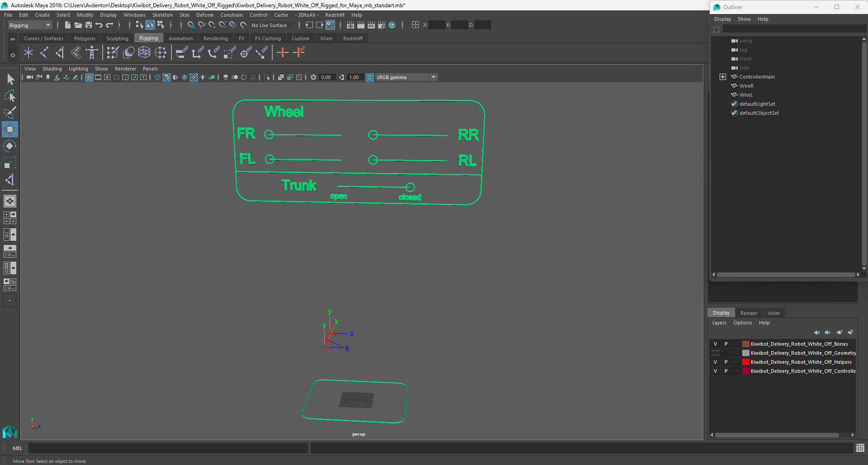868x465 pixels.
Task: Click the Helpers layer red color swatch
Action: click(x=746, y=362)
